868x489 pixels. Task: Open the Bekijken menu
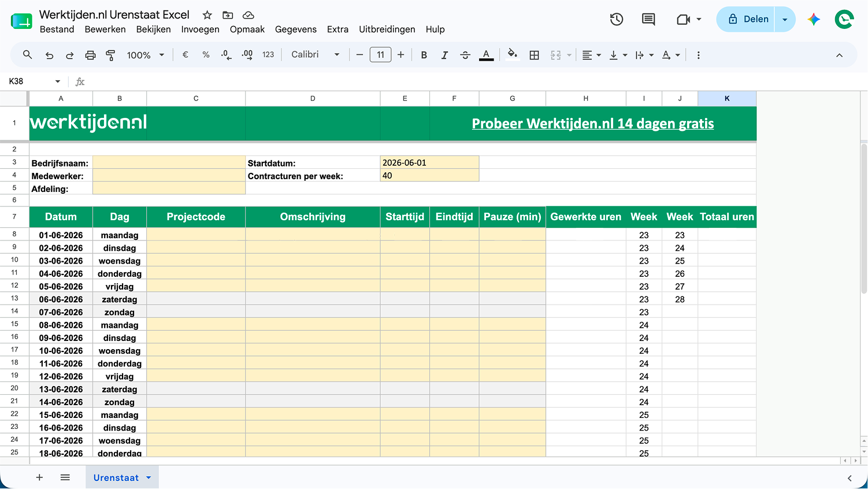click(153, 29)
